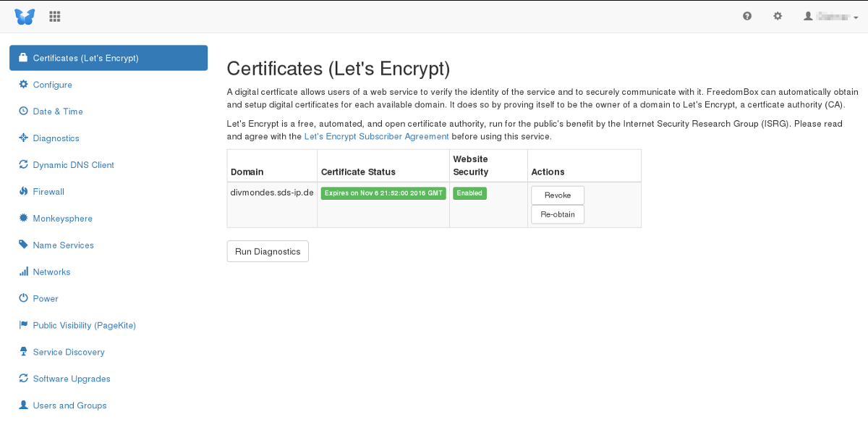Open the Let's Encrypt Subscriber Agreement link

coord(376,136)
